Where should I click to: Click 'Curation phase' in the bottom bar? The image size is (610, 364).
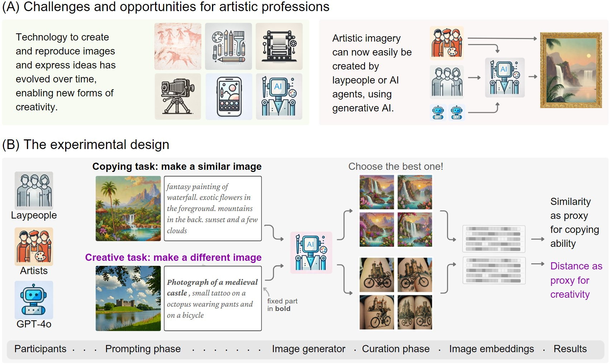pyautogui.click(x=395, y=349)
